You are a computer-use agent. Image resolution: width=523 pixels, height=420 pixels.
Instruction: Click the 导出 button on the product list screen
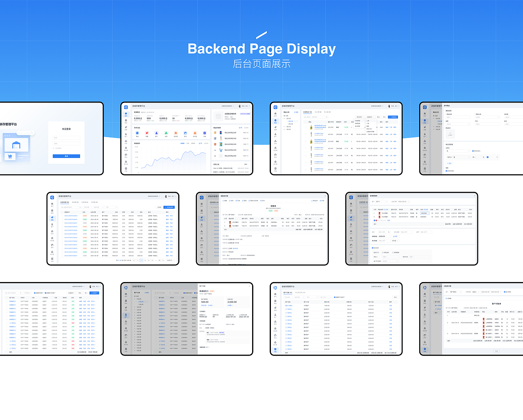378,117
